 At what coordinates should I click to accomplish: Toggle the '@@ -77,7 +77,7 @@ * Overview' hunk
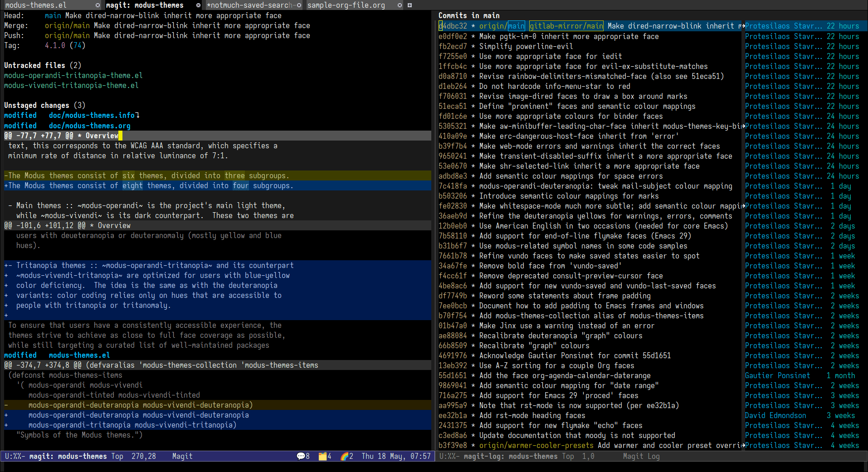(x=218, y=136)
